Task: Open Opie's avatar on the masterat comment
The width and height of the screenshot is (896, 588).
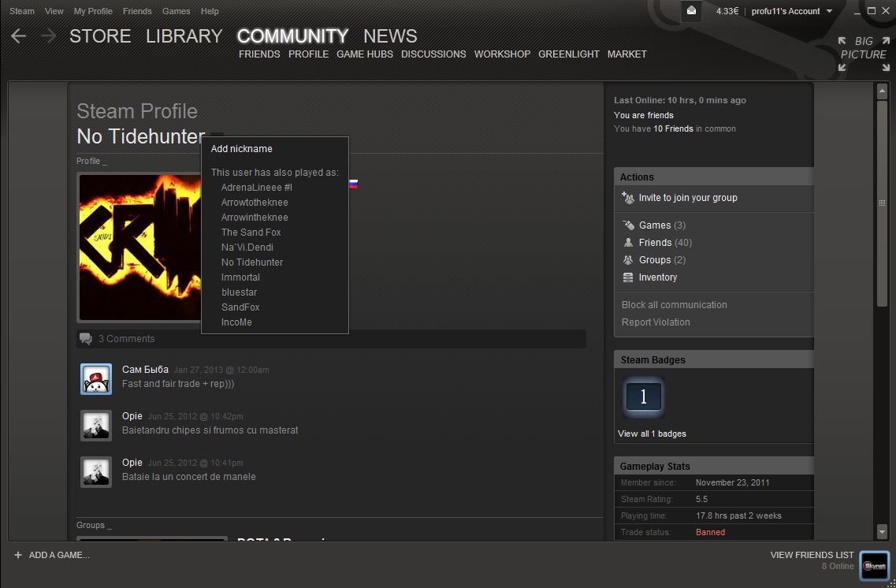Action: (x=96, y=425)
